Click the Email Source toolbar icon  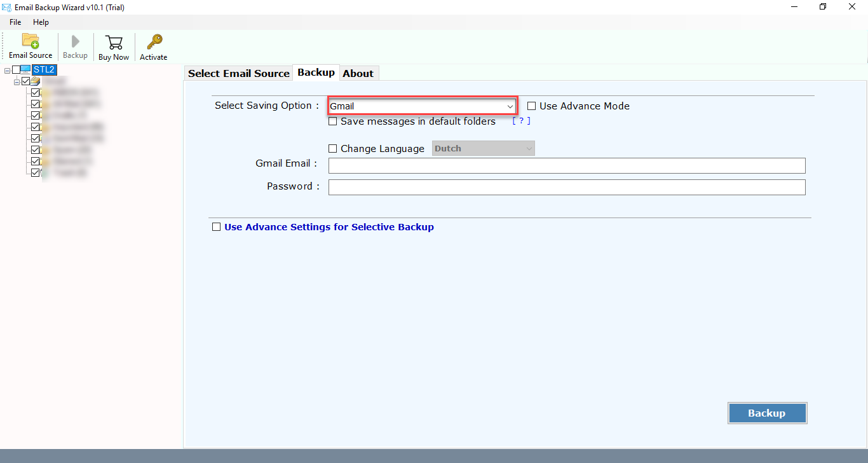coord(30,46)
